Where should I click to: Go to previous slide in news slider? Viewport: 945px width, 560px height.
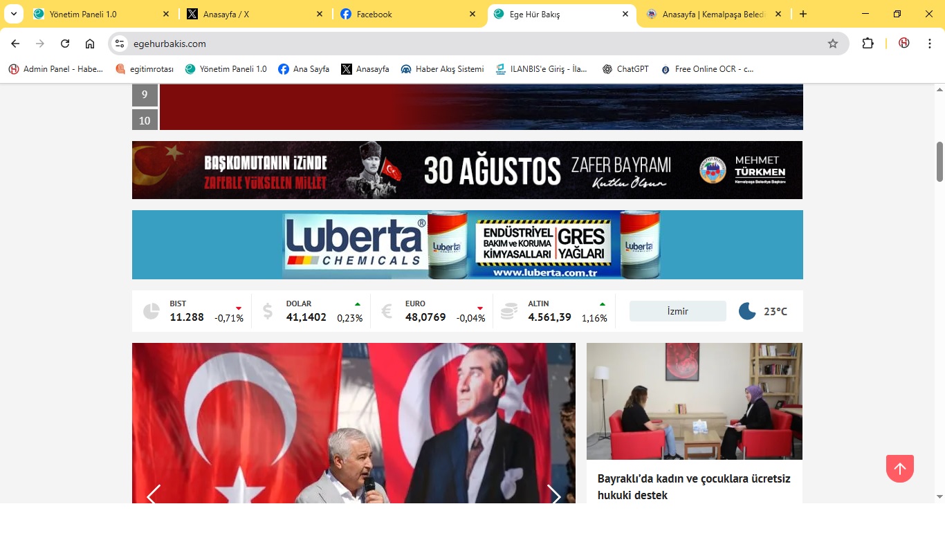tap(154, 494)
